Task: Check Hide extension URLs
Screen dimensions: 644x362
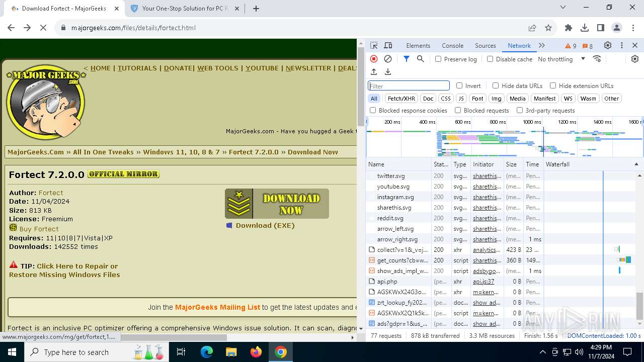Action: 553,85
